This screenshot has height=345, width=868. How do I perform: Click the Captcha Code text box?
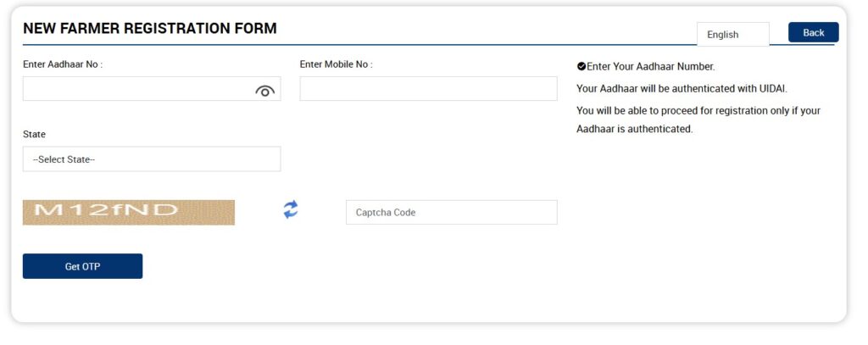click(451, 213)
